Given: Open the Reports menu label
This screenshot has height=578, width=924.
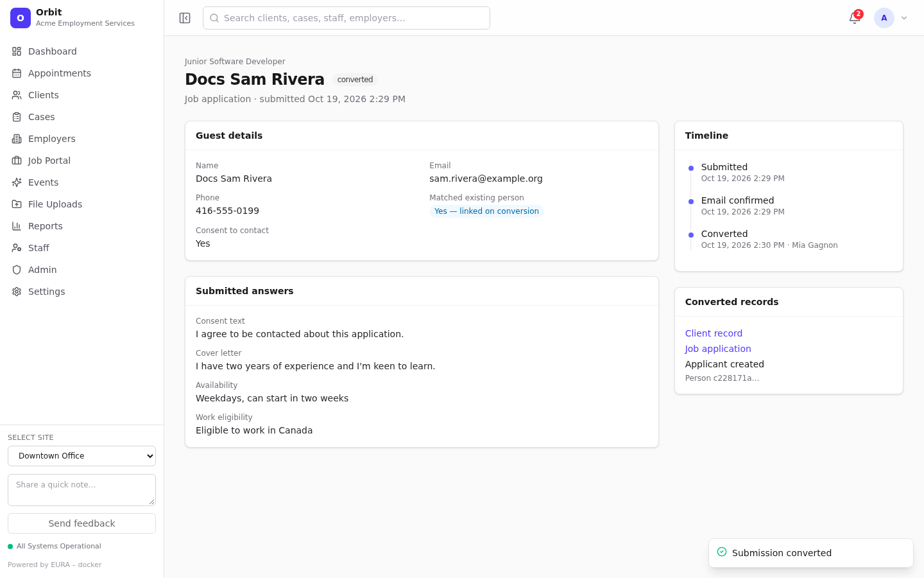Looking at the screenshot, I should point(46,226).
